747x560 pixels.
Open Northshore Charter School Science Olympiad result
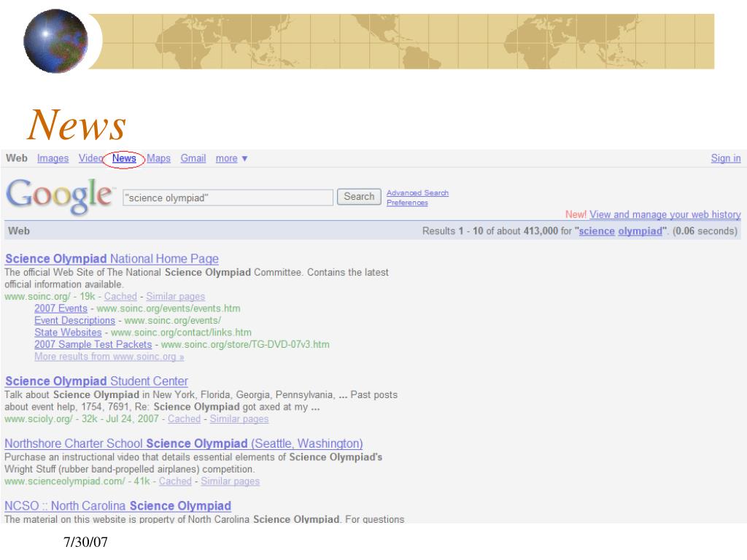tap(184, 443)
